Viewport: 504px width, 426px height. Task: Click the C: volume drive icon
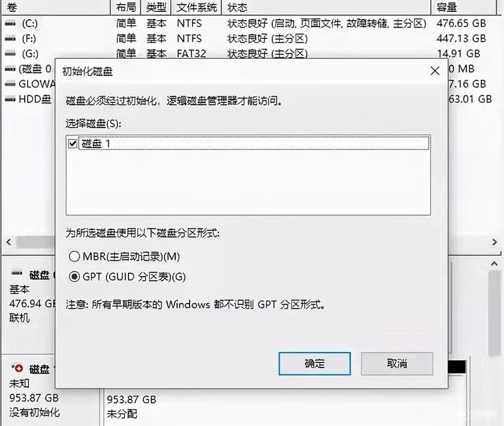pos(10,23)
